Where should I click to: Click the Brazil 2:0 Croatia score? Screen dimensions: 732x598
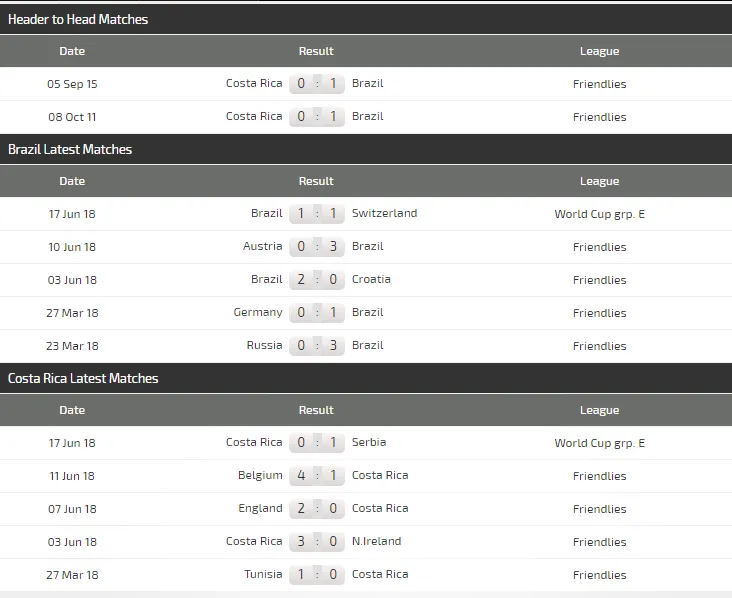(x=317, y=279)
